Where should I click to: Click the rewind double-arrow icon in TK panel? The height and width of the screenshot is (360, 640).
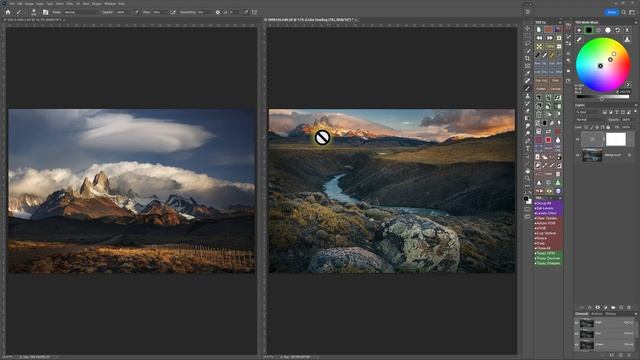coord(539,38)
